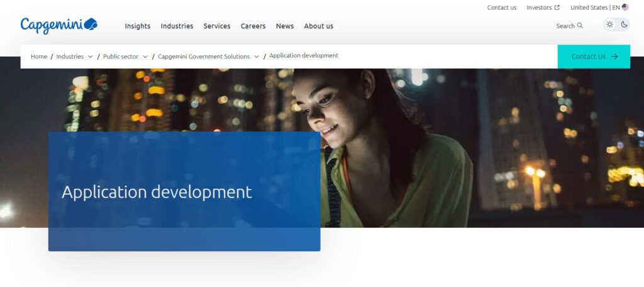This screenshot has width=644, height=287.
Task: Click the US flag icon
Action: tap(625, 8)
